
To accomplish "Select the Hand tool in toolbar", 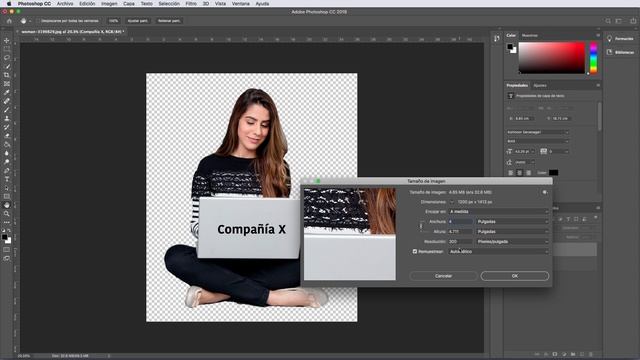I will [7, 205].
